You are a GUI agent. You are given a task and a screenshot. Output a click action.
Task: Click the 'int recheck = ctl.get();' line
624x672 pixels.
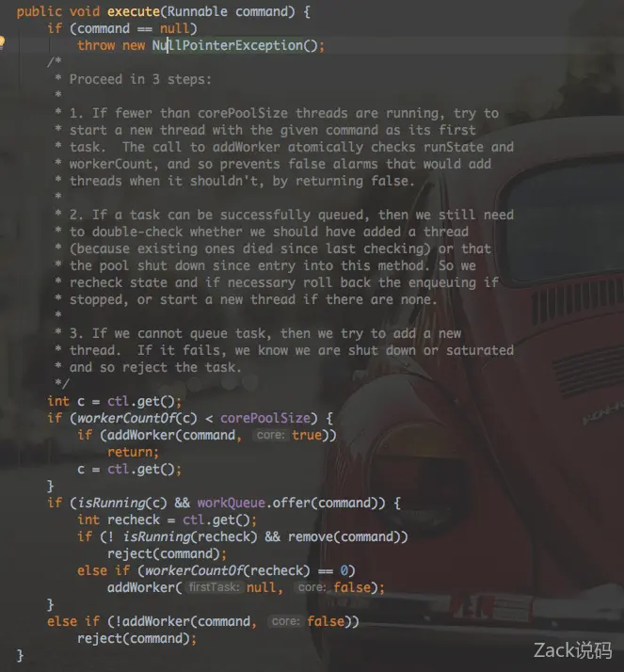coord(168,520)
